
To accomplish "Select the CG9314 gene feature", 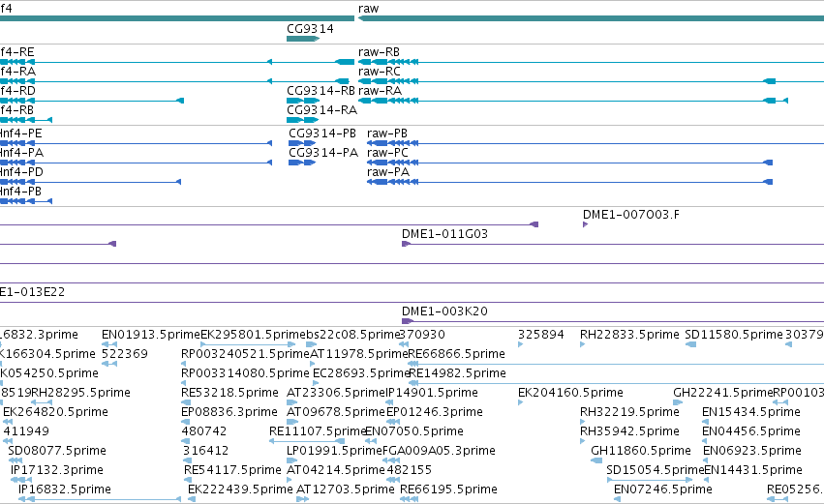I will click(303, 39).
